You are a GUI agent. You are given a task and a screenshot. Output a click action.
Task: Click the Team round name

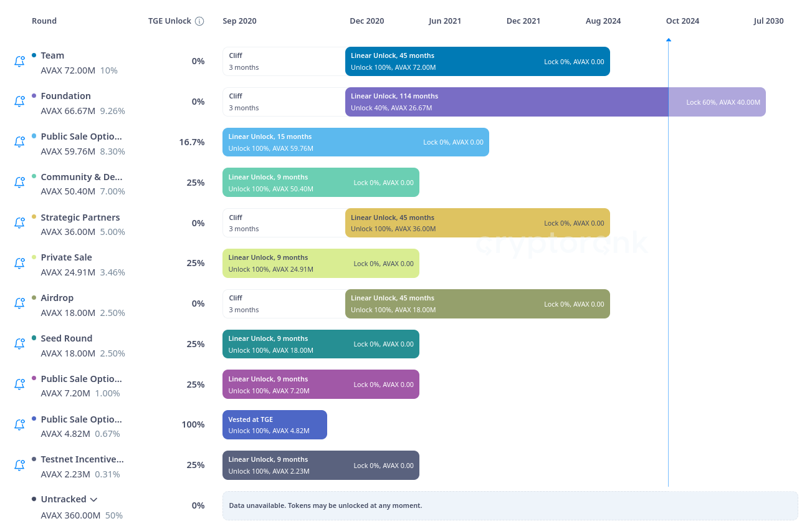click(52, 55)
